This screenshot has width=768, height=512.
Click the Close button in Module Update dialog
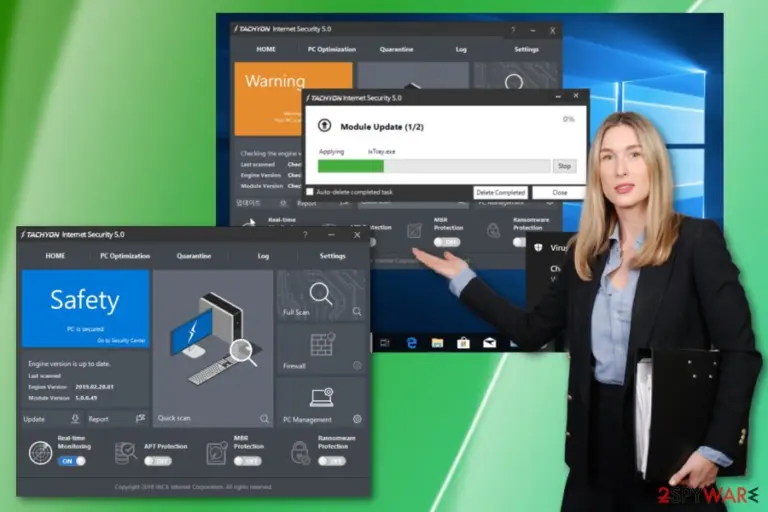click(x=559, y=193)
